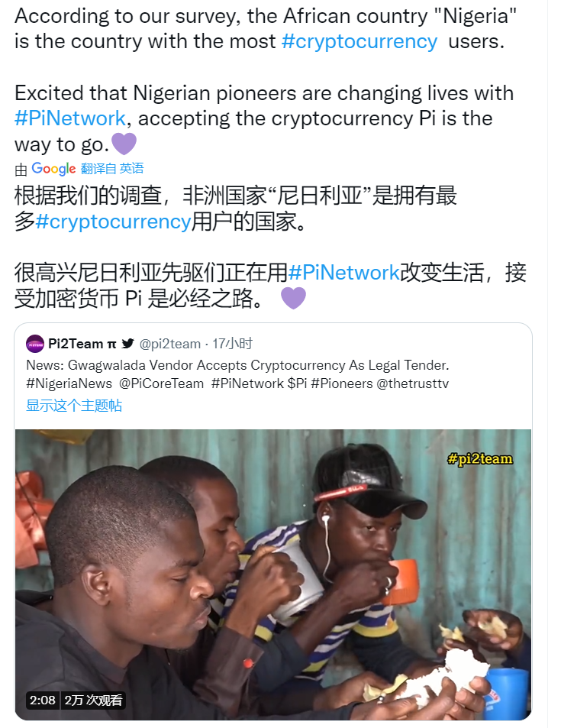Click the 2:08 video duration badge
The width and height of the screenshot is (561, 728).
click(42, 700)
